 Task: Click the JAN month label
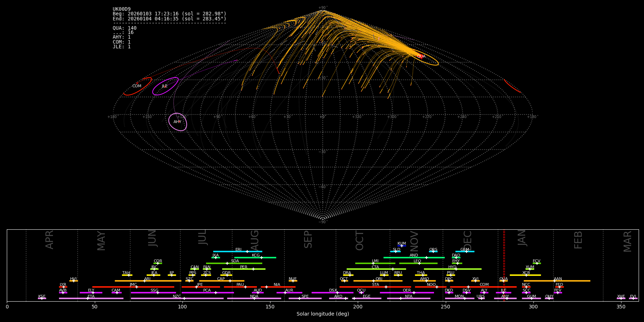[x=522, y=238]
